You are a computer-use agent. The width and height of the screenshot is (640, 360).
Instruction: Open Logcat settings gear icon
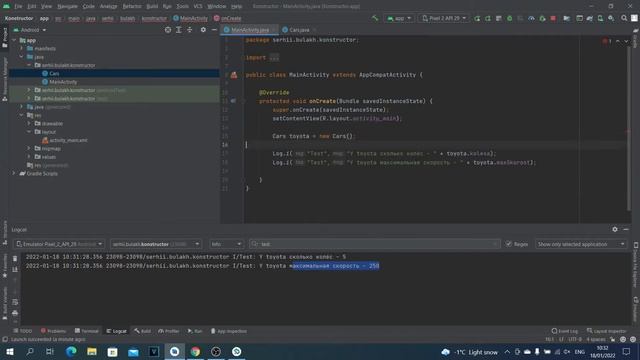point(615,229)
